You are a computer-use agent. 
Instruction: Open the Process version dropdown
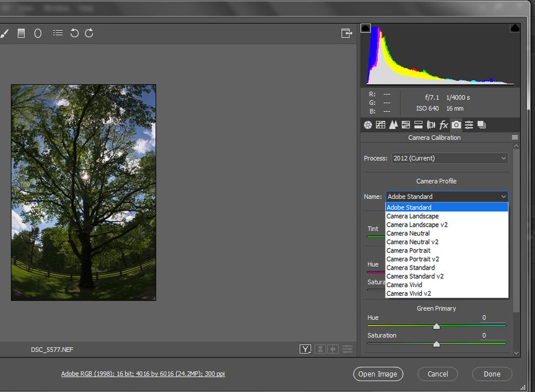pos(449,158)
